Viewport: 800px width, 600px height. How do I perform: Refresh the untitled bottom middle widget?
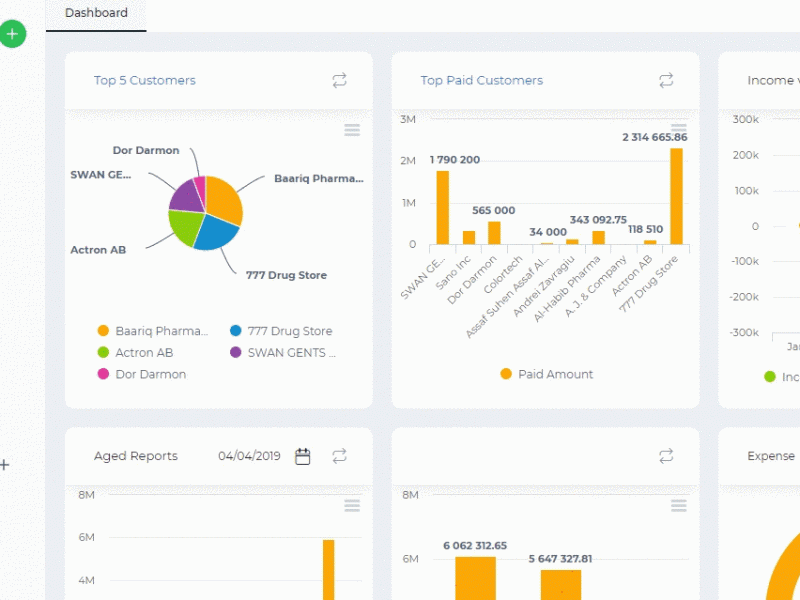click(666, 456)
